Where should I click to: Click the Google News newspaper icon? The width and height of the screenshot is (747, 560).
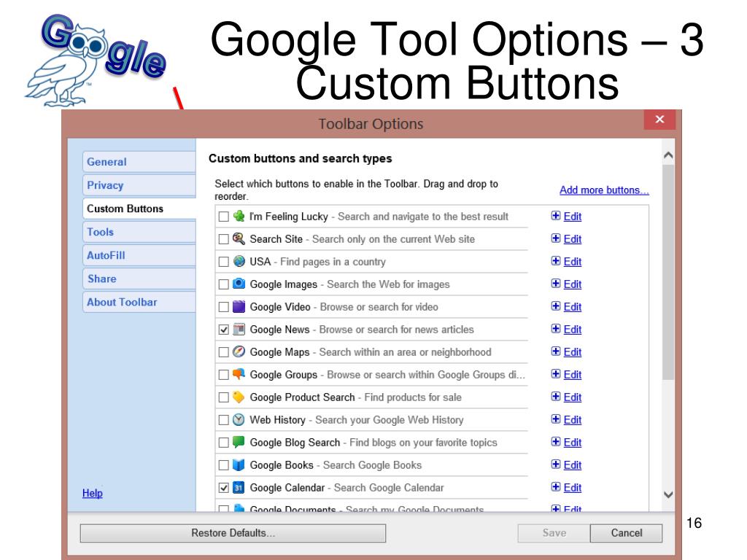(239, 329)
